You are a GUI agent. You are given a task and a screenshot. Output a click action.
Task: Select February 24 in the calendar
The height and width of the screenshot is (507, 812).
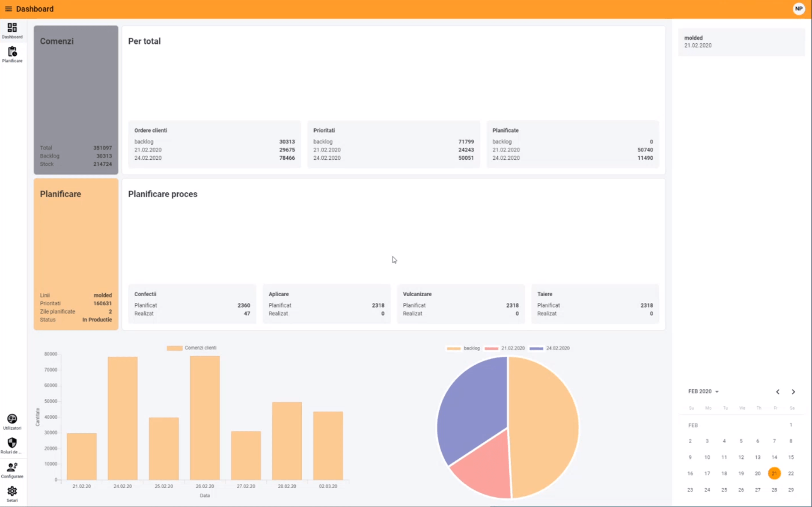pyautogui.click(x=707, y=490)
